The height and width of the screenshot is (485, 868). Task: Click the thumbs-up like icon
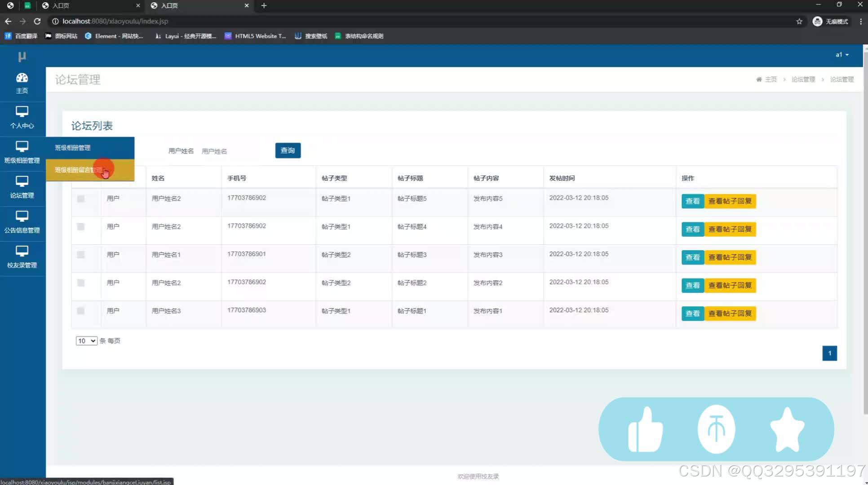click(646, 429)
